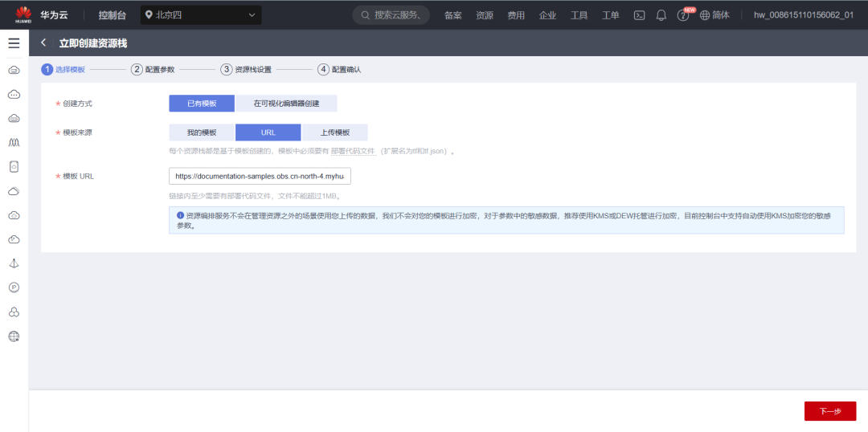Click the globe icon in left sidebar
The image size is (868, 432).
(14, 336)
